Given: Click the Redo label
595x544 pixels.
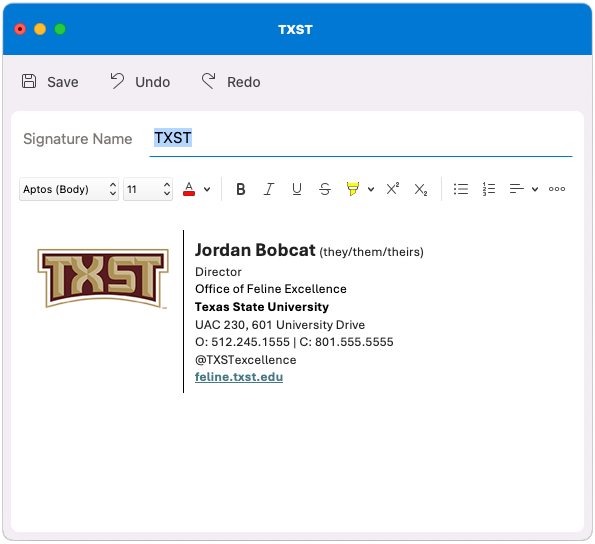Looking at the screenshot, I should click(x=244, y=82).
